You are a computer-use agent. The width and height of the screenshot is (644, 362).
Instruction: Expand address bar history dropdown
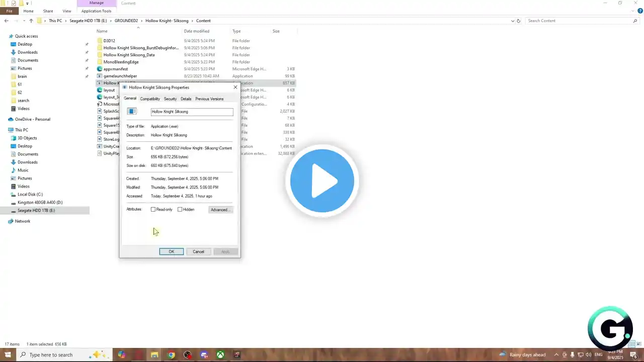tap(513, 21)
